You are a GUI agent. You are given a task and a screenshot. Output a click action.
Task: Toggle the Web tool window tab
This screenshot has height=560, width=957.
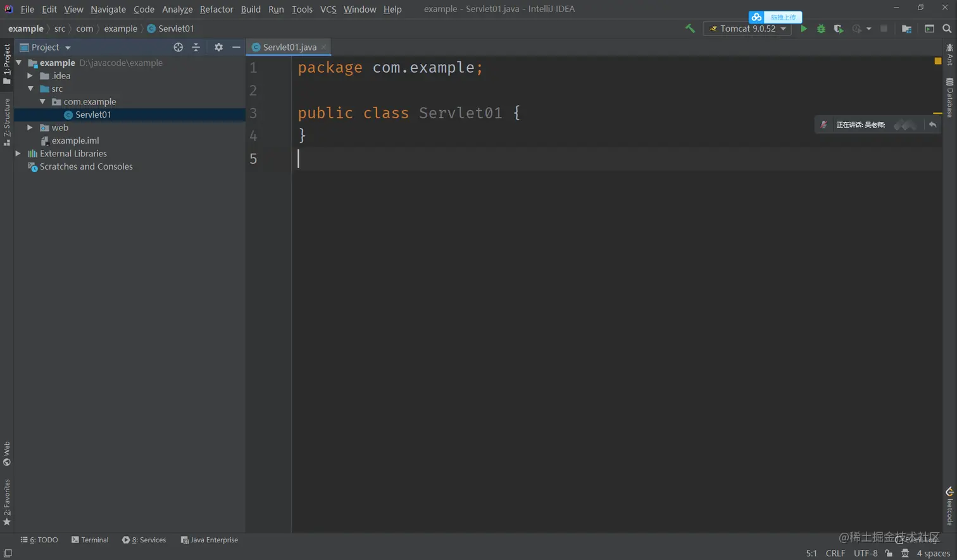pyautogui.click(x=7, y=454)
